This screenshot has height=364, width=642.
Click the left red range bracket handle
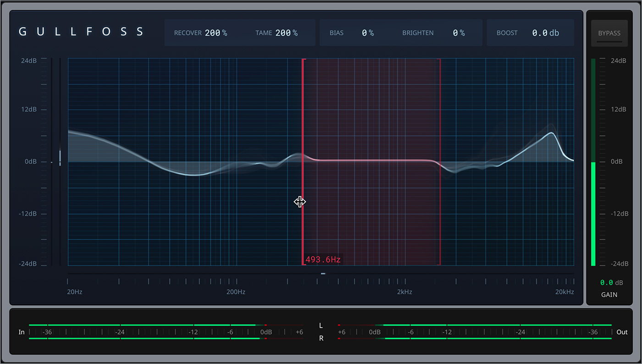pos(303,162)
